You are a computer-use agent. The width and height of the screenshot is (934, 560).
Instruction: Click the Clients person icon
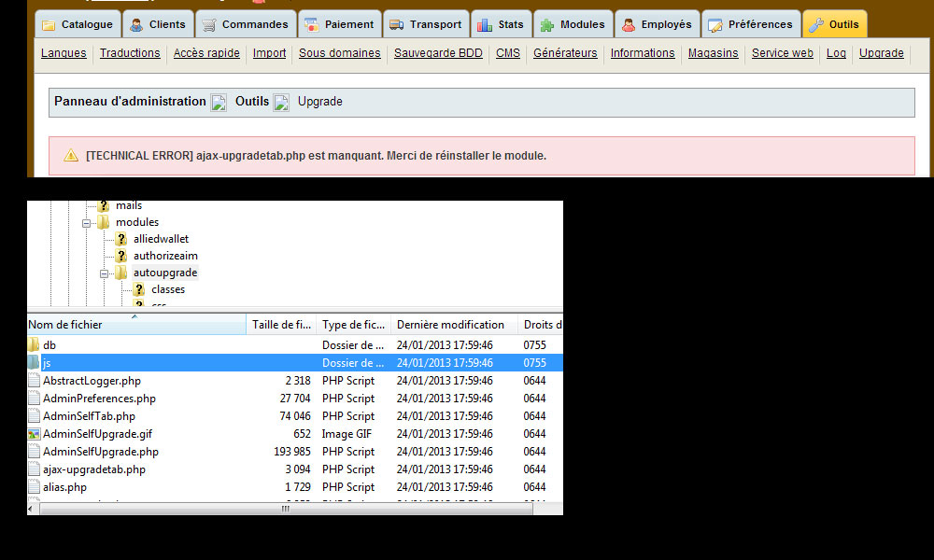(136, 25)
